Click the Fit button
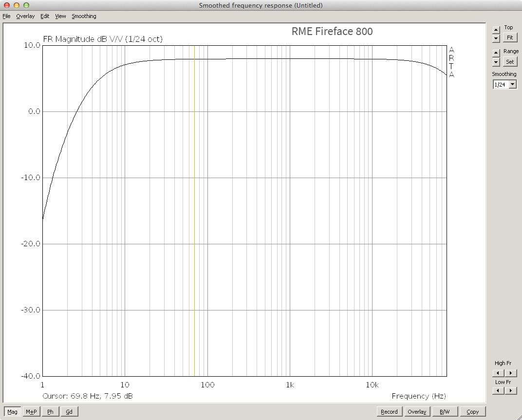Viewport: 522px width, 420px height. (x=510, y=37)
